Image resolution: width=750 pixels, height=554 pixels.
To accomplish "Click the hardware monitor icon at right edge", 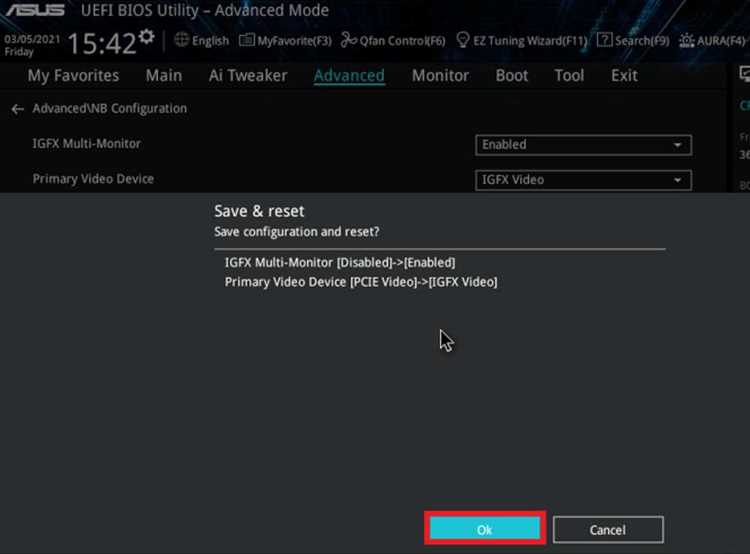I will click(744, 74).
